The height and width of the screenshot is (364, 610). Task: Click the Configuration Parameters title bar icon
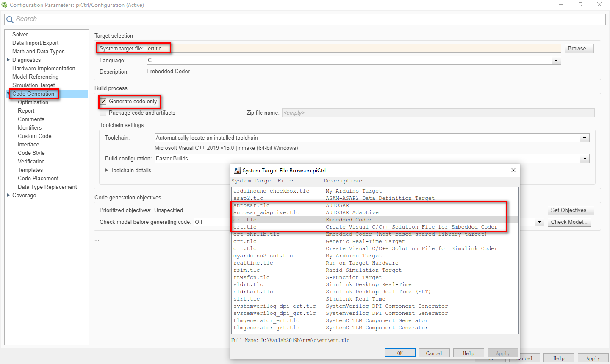pos(4,5)
